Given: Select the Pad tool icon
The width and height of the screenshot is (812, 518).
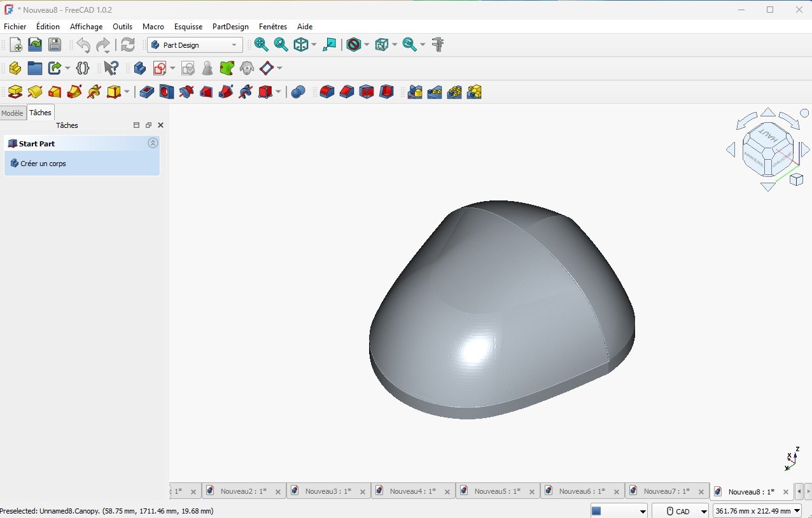Looking at the screenshot, I should (x=15, y=92).
